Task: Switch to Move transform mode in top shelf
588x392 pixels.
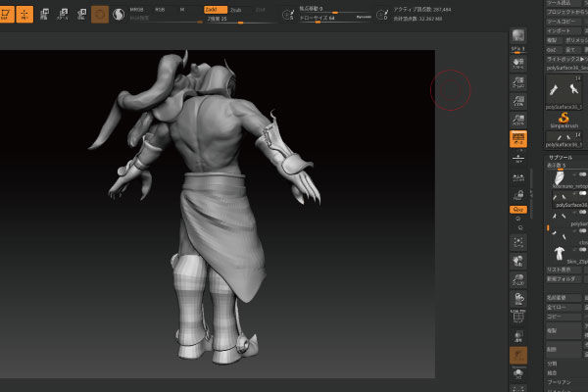Action: (x=44, y=15)
